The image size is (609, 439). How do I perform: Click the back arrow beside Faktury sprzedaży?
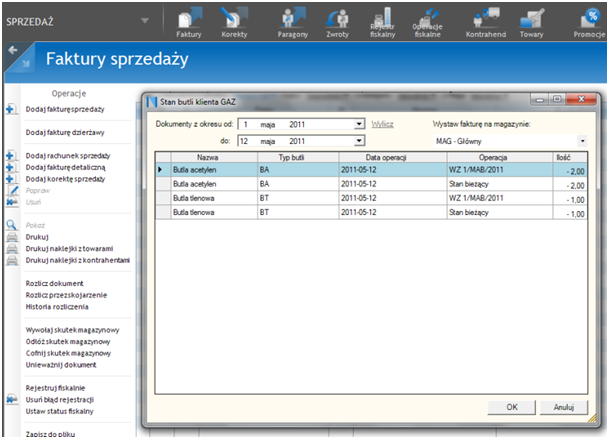[x=13, y=50]
